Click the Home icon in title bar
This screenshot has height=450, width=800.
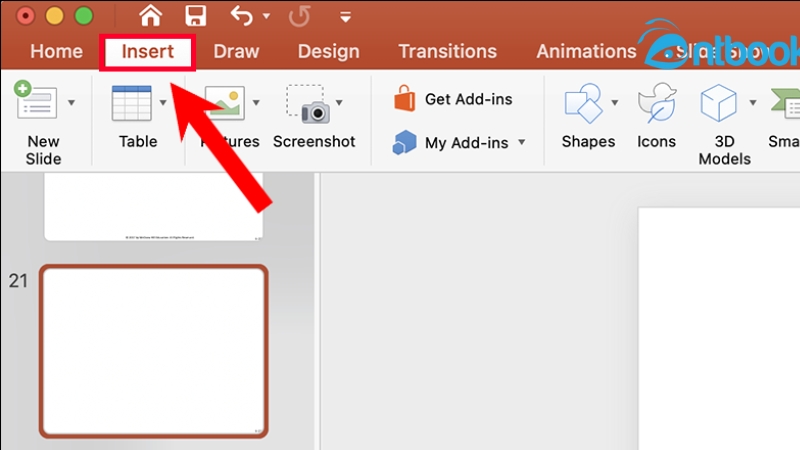150,16
